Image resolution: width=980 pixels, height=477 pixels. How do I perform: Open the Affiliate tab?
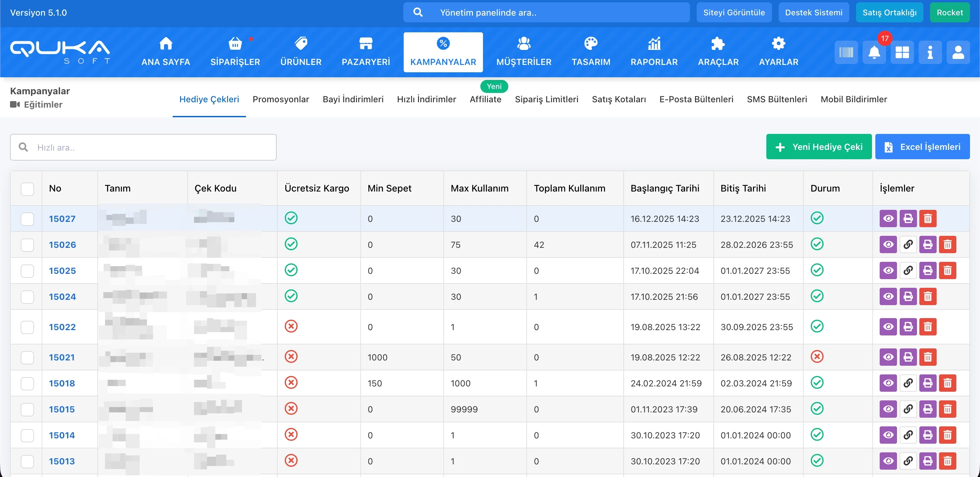(485, 100)
